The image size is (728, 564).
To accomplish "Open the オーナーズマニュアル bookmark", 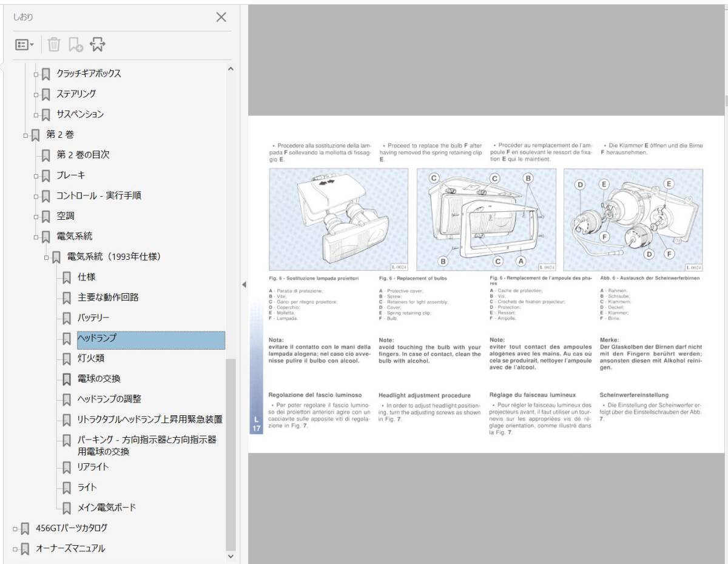I will click(x=70, y=548).
